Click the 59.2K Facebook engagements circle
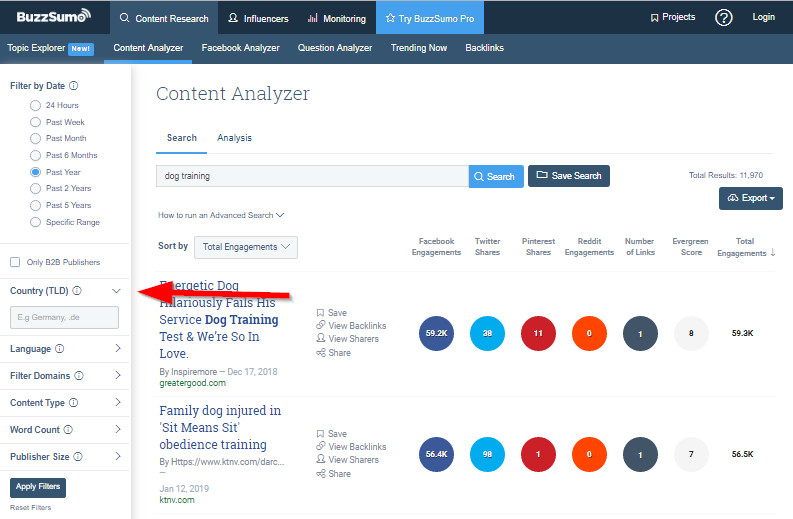The width and height of the screenshot is (793, 519). [436, 333]
